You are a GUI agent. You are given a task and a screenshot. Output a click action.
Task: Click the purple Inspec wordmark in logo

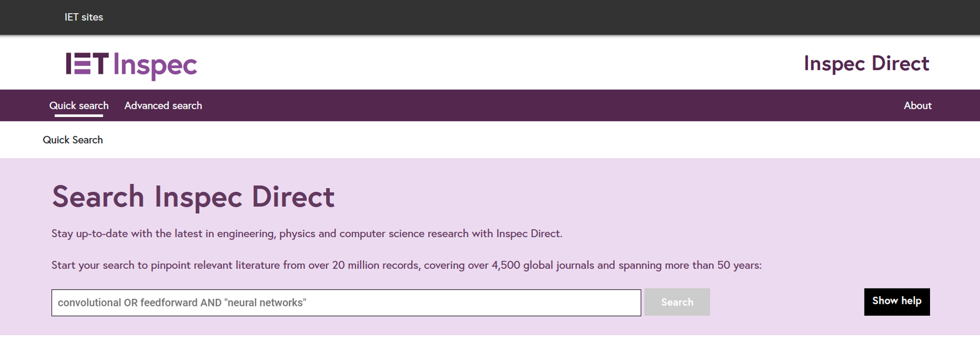(155, 66)
